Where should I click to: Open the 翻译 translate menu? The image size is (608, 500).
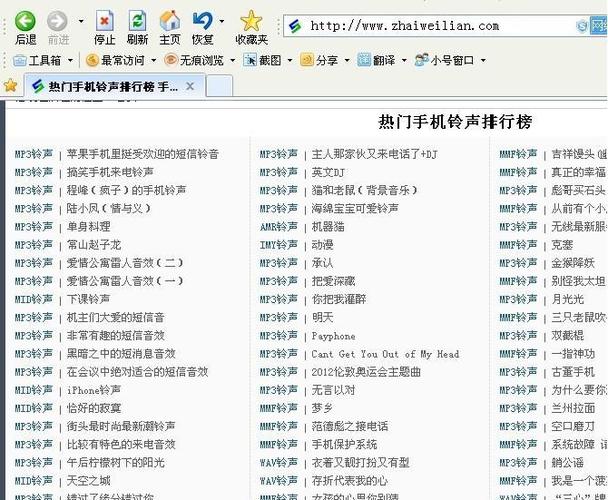(383, 61)
